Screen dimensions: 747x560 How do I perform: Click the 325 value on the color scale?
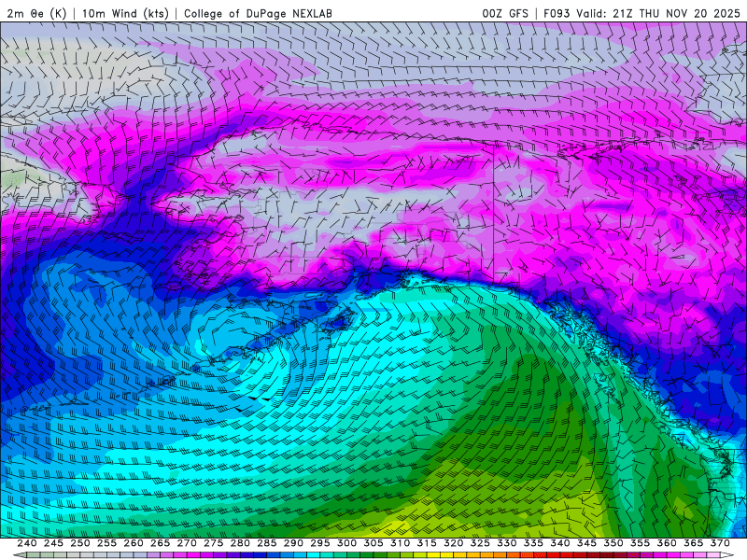481,543
